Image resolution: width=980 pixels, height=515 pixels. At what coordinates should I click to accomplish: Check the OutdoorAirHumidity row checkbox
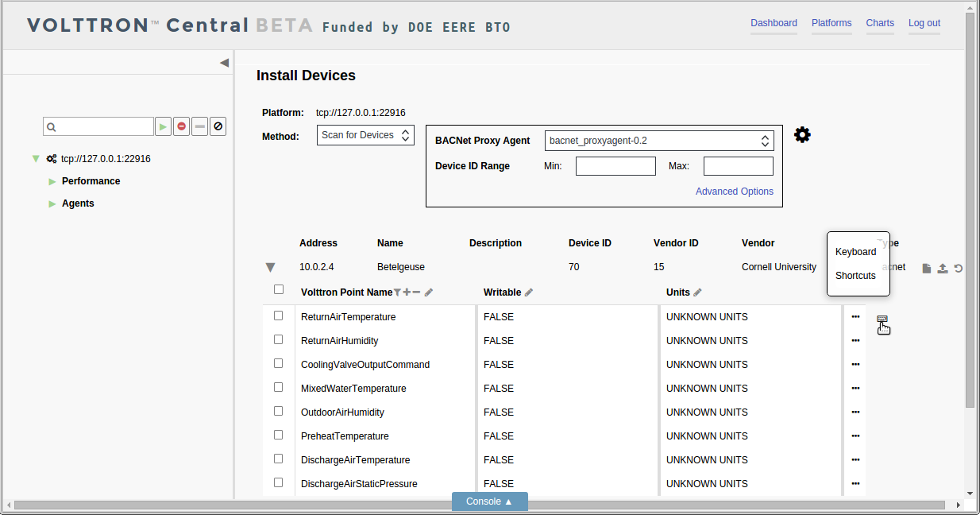pos(279,411)
